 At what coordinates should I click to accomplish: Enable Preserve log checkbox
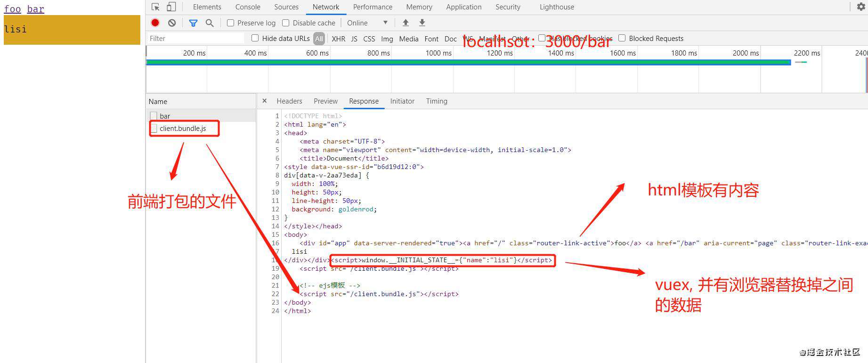click(231, 23)
